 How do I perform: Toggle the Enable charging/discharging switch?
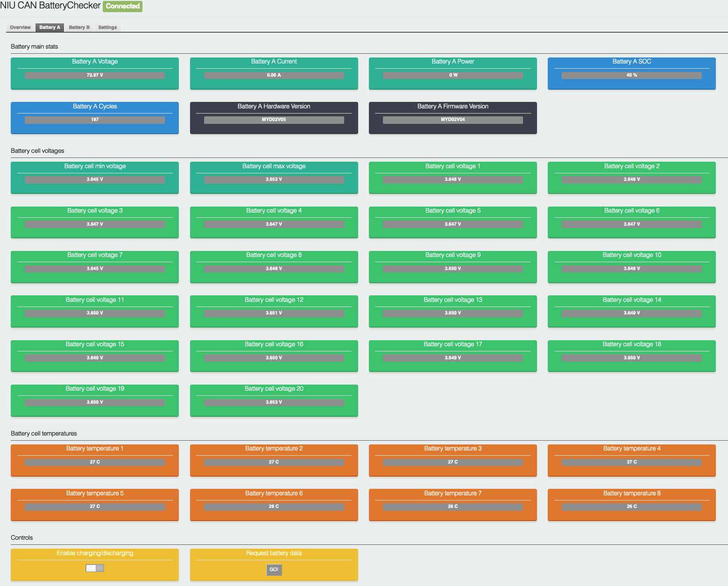[95, 568]
